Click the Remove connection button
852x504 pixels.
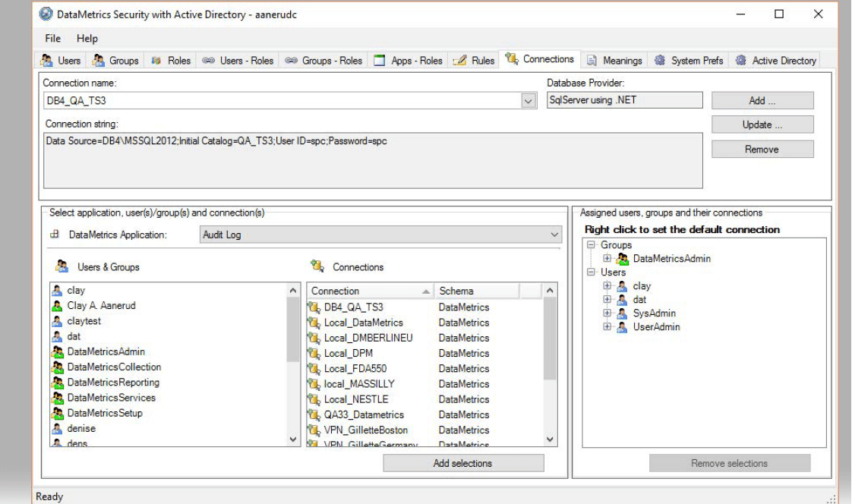tap(762, 150)
